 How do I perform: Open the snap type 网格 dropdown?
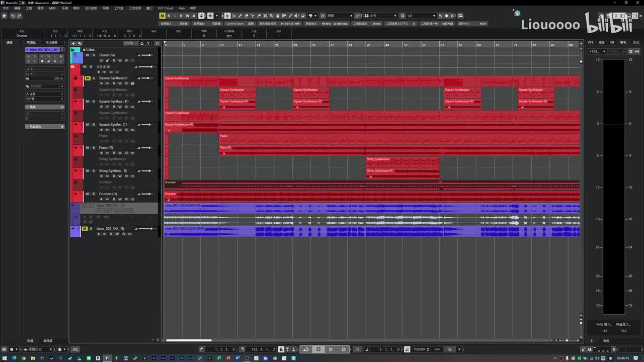340,16
